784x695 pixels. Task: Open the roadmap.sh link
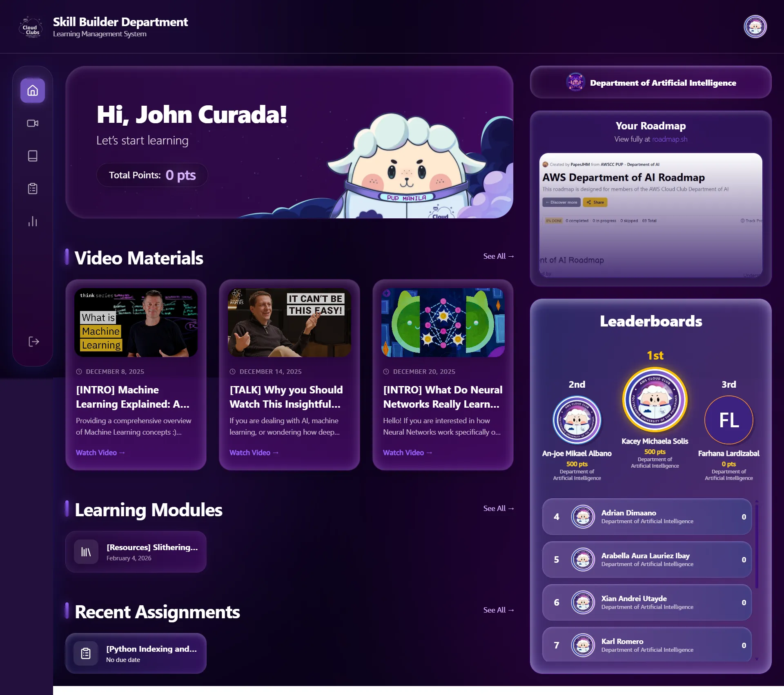click(x=670, y=139)
